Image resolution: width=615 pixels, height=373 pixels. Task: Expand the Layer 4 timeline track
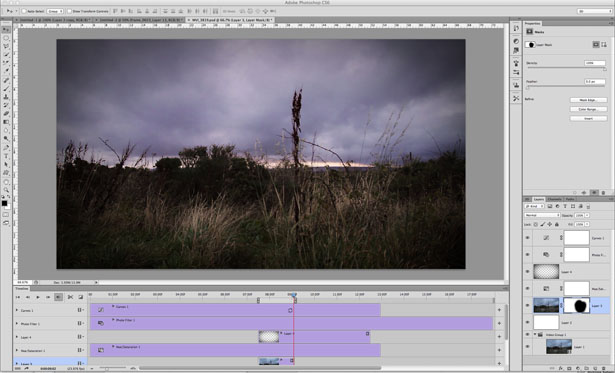point(16,337)
